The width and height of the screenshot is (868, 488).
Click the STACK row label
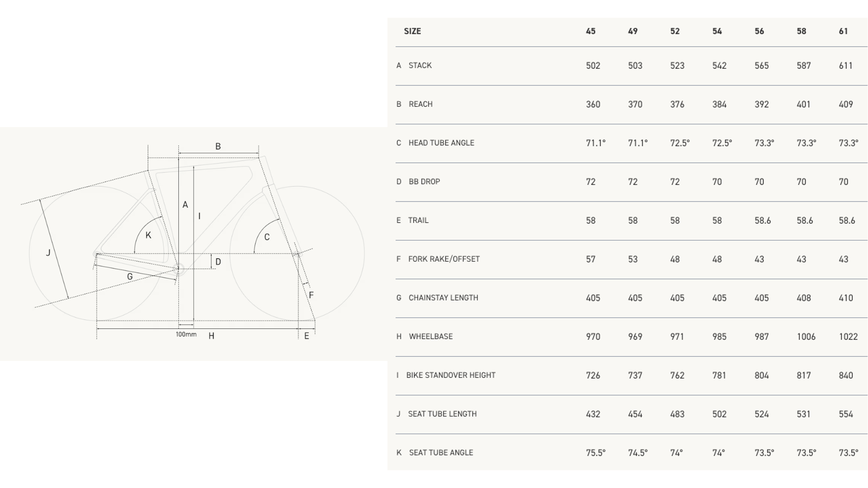tap(420, 65)
